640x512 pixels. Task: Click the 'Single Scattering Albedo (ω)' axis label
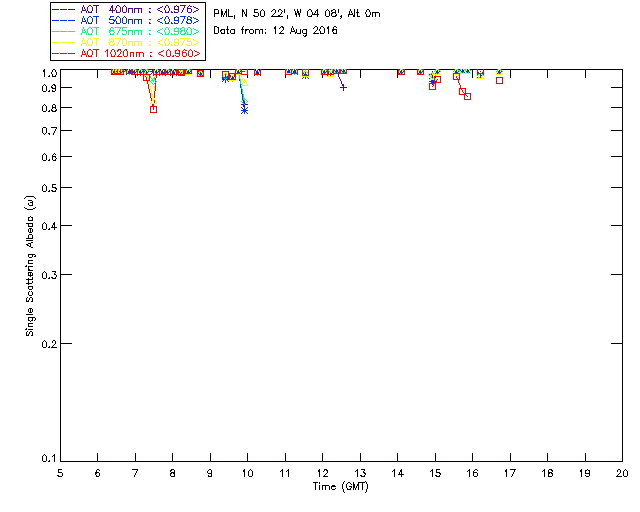click(30, 266)
